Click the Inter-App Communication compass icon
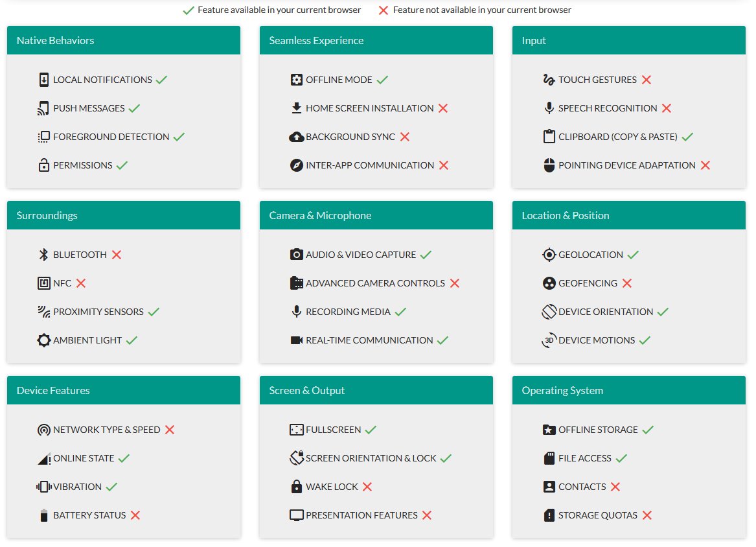Viewport: 756px width, 547px height. pyautogui.click(x=297, y=165)
